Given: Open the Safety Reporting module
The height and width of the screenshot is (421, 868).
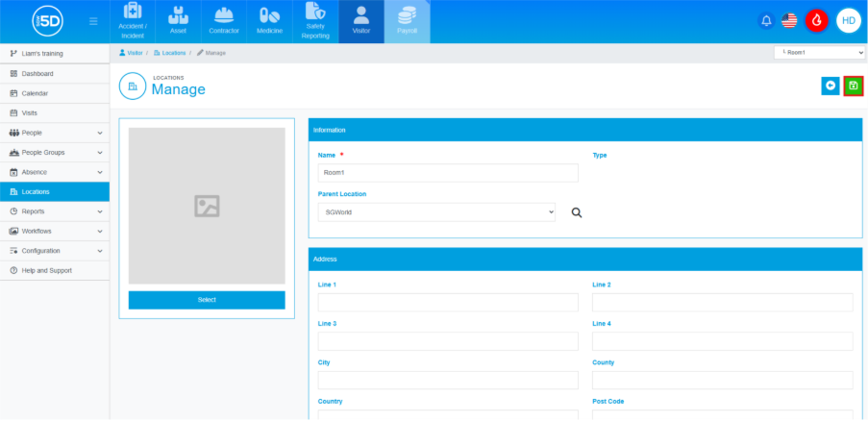Looking at the screenshot, I should click(315, 22).
